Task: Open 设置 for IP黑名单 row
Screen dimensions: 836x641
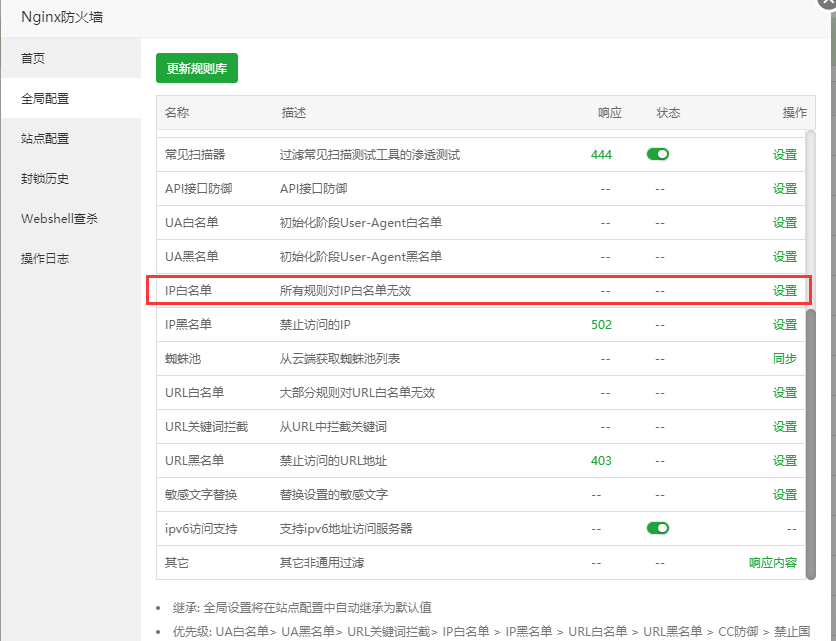Action: pyautogui.click(x=784, y=324)
